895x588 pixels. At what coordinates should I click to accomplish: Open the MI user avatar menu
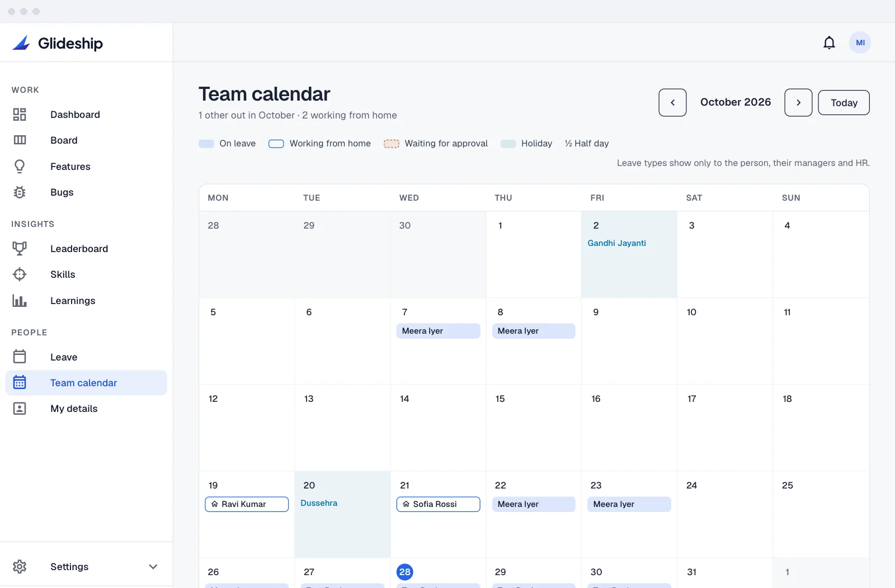860,42
